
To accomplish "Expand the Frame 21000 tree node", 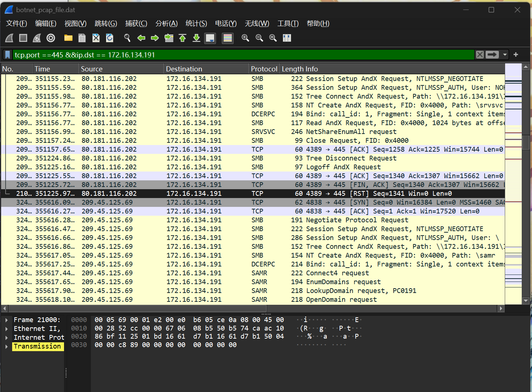I will pyautogui.click(x=7, y=320).
